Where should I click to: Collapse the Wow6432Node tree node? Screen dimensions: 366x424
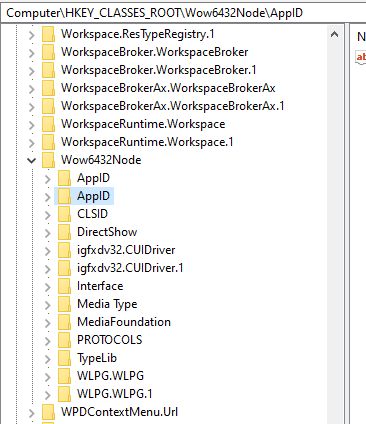pyautogui.click(x=32, y=160)
